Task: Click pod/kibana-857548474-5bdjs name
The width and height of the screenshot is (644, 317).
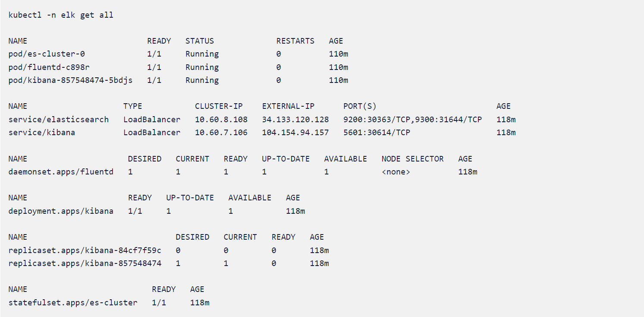Action: pyautogui.click(x=70, y=80)
